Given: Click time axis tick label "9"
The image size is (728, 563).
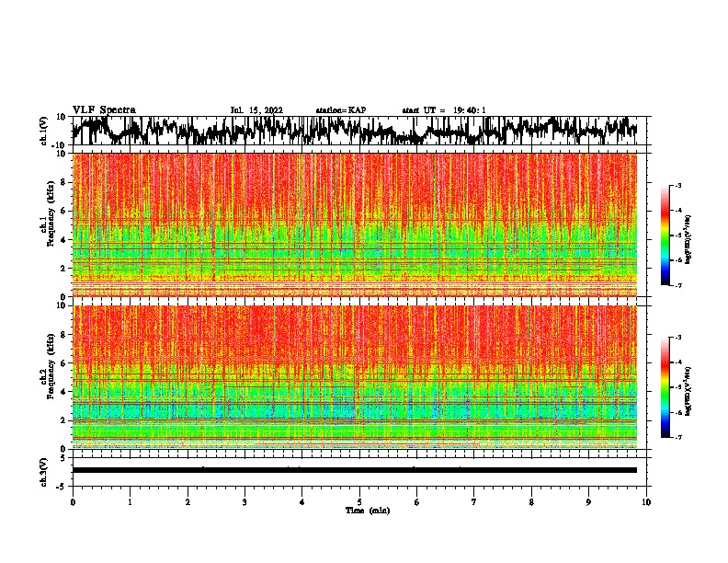Looking at the screenshot, I should pos(588,502).
